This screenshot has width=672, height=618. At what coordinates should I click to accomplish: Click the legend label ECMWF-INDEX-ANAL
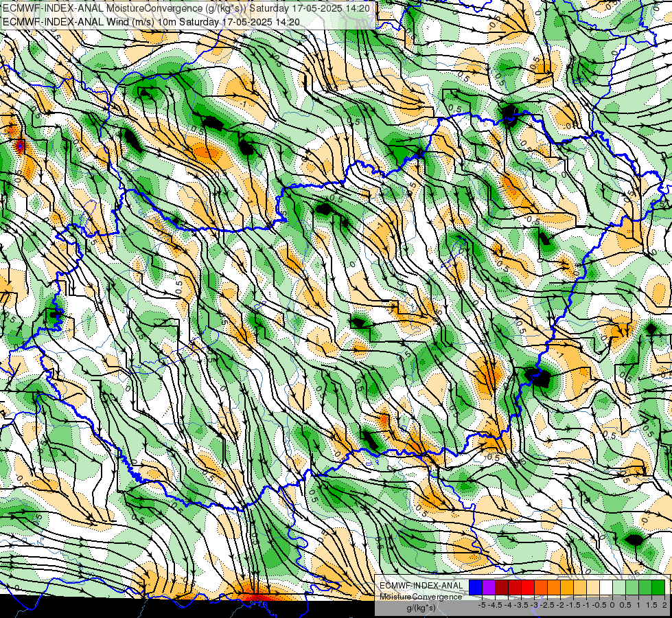(x=421, y=586)
